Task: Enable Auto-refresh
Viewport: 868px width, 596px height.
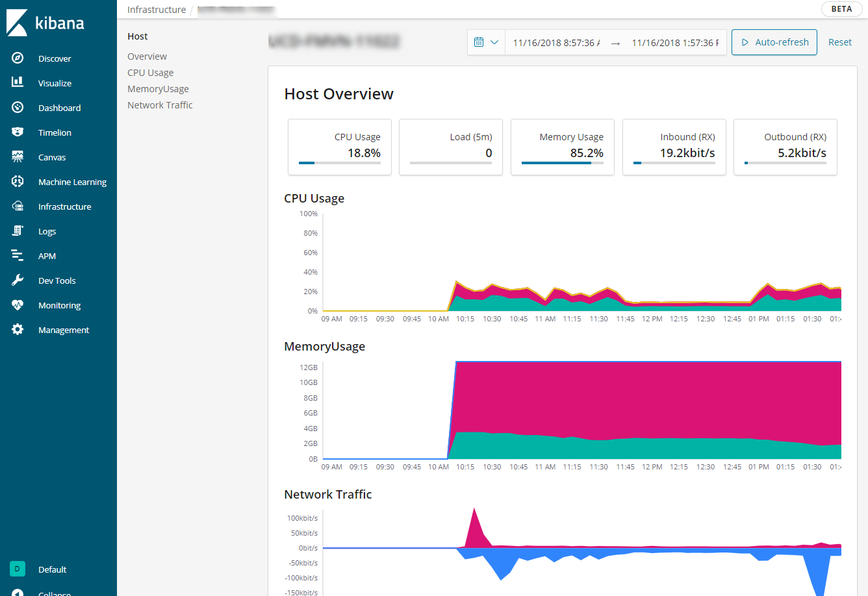Action: (774, 42)
